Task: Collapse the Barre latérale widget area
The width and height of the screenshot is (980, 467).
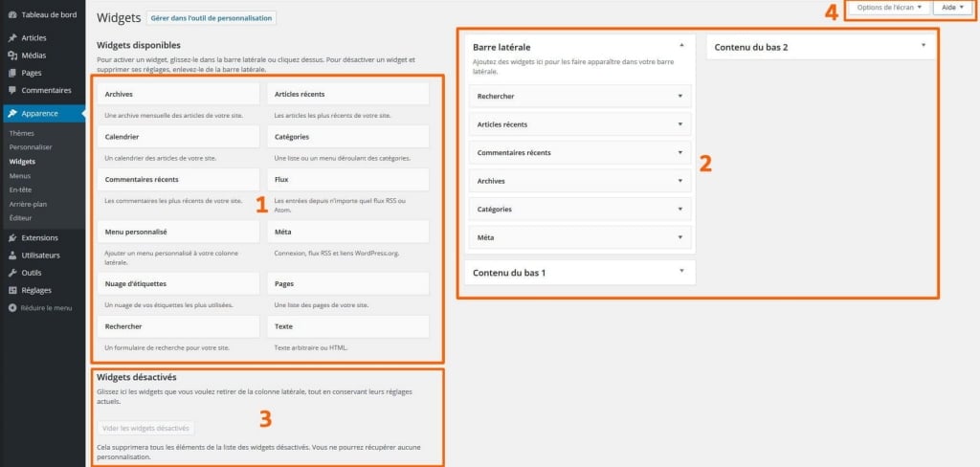Action: tap(681, 46)
